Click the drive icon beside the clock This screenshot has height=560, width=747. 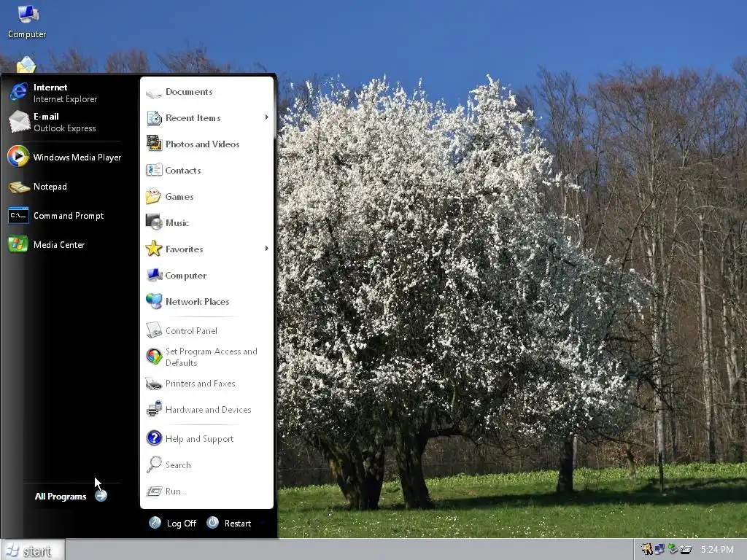[686, 550]
